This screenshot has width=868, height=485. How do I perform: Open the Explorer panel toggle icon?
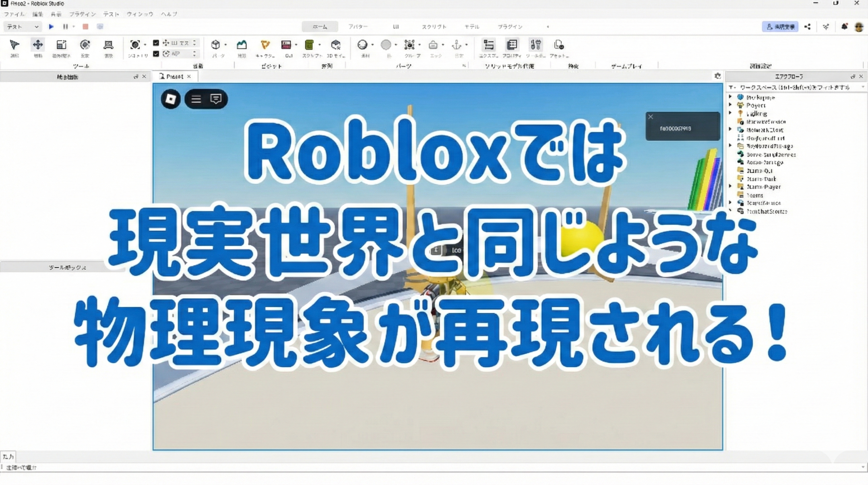pos(488,45)
